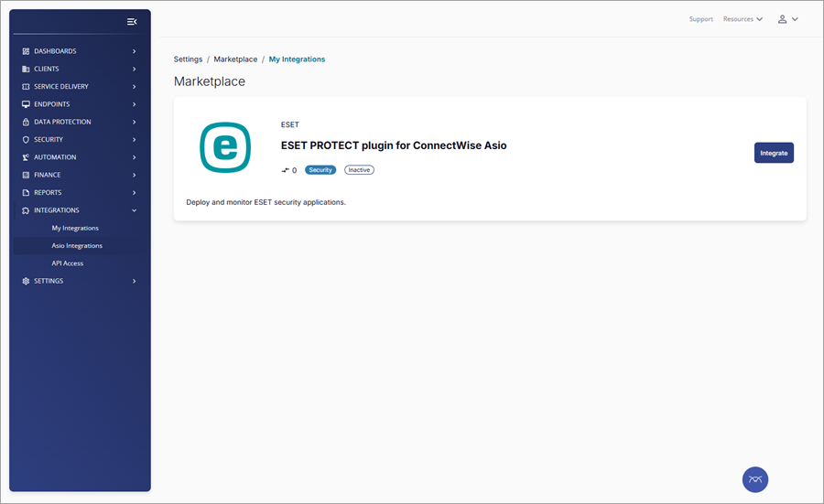Select the SECURITY menu label

(49, 140)
